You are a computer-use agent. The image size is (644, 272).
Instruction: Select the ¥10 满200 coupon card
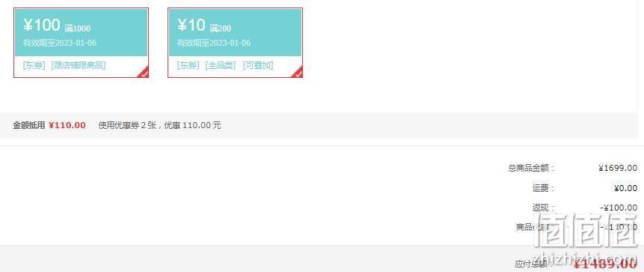(236, 43)
